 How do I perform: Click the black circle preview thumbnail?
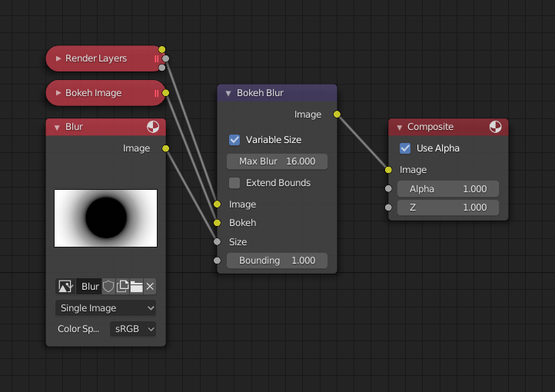pos(105,218)
